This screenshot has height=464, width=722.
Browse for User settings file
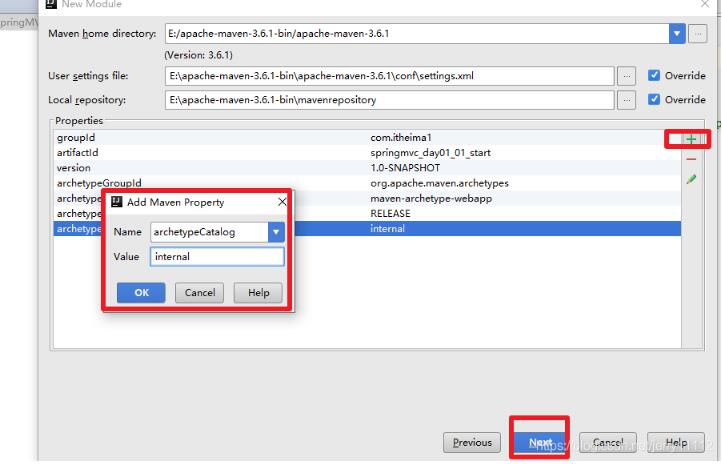[x=627, y=76]
